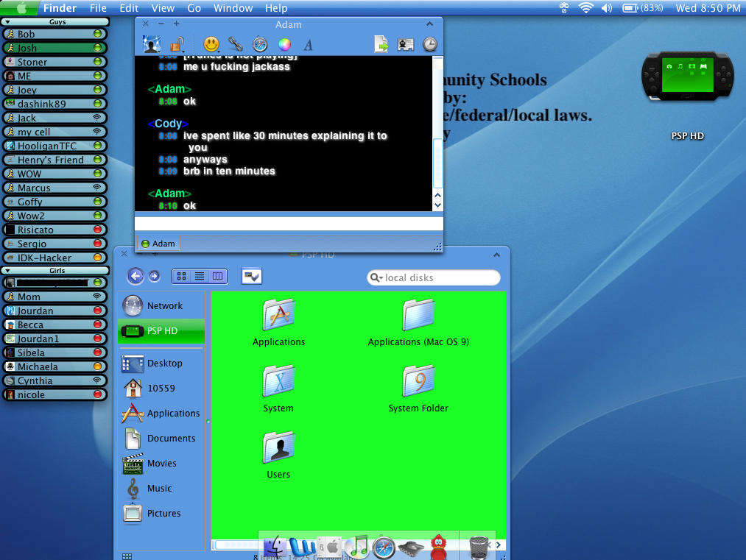Click the chain link icon in chat toolbar
This screenshot has height=560, width=746.
coord(236,44)
